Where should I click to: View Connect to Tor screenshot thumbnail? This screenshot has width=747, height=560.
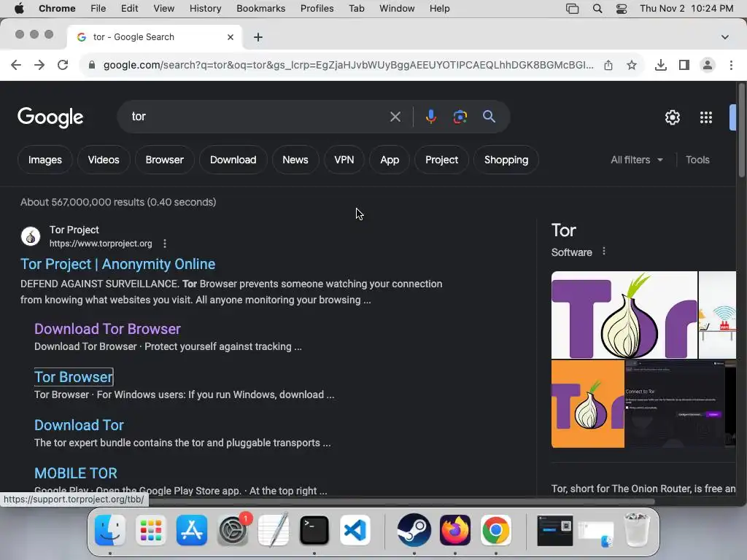[675, 404]
